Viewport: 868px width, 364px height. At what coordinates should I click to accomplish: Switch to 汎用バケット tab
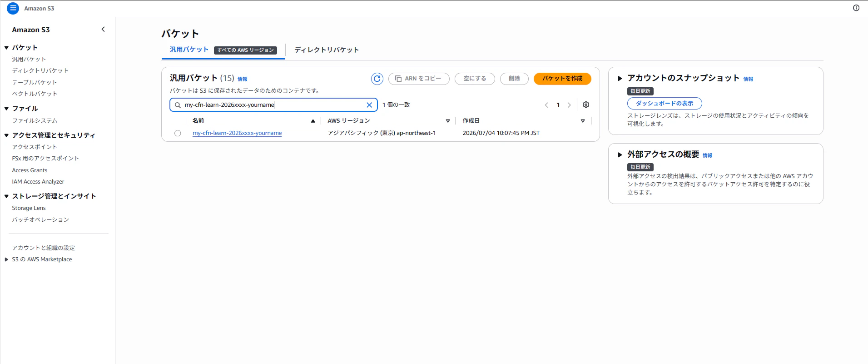(x=189, y=50)
